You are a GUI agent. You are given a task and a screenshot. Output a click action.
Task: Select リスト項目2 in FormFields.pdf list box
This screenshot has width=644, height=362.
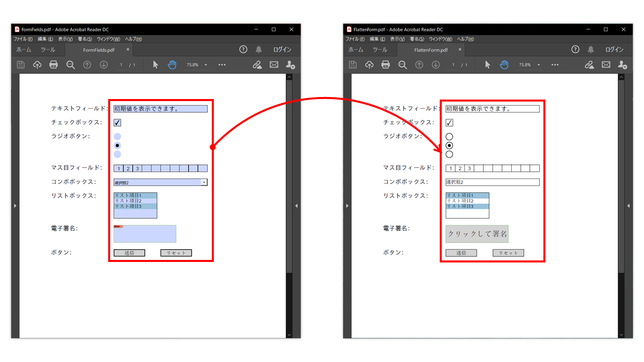pyautogui.click(x=135, y=201)
